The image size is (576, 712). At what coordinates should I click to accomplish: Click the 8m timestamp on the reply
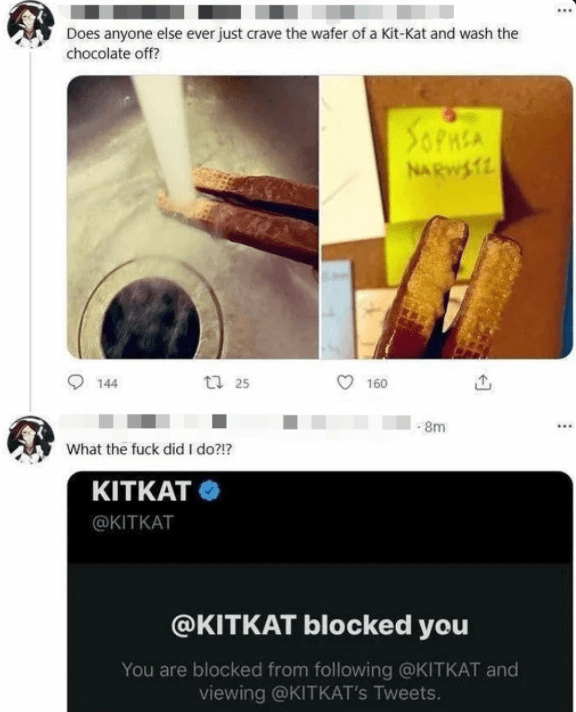tap(435, 427)
